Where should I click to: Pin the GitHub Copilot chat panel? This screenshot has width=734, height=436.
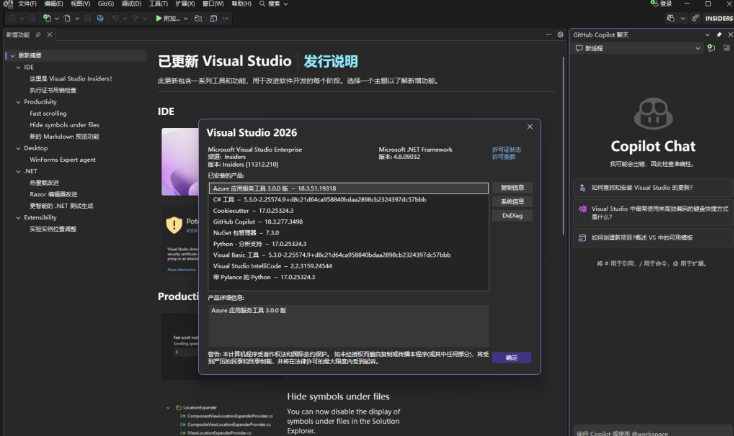pyautogui.click(x=719, y=35)
